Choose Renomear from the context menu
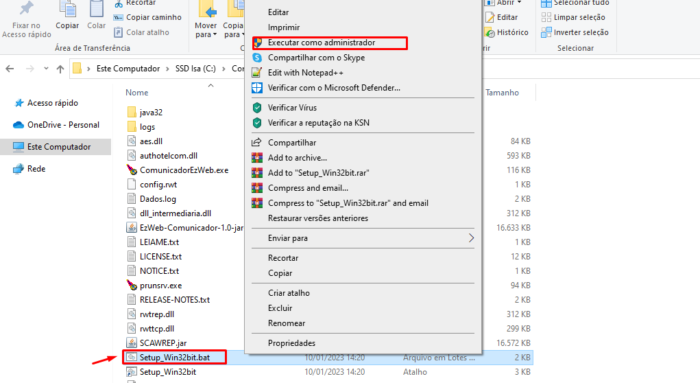Screen dimensions: 700x383 (x=287, y=323)
